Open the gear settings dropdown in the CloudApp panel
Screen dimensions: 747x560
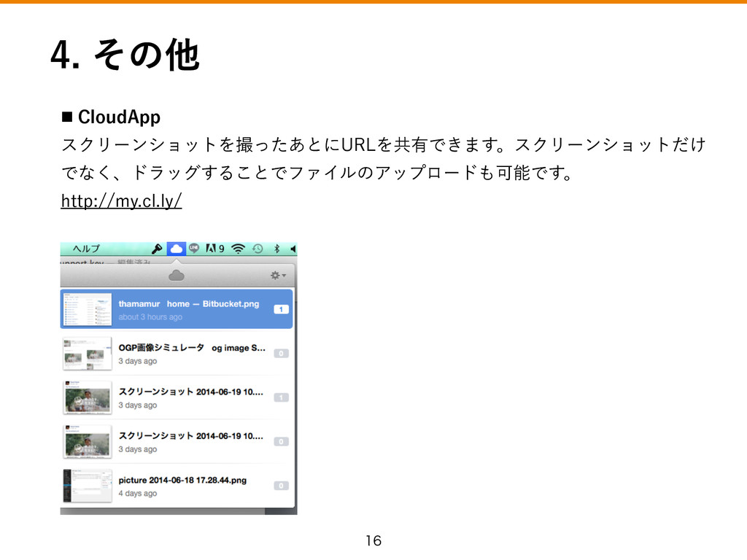278,275
